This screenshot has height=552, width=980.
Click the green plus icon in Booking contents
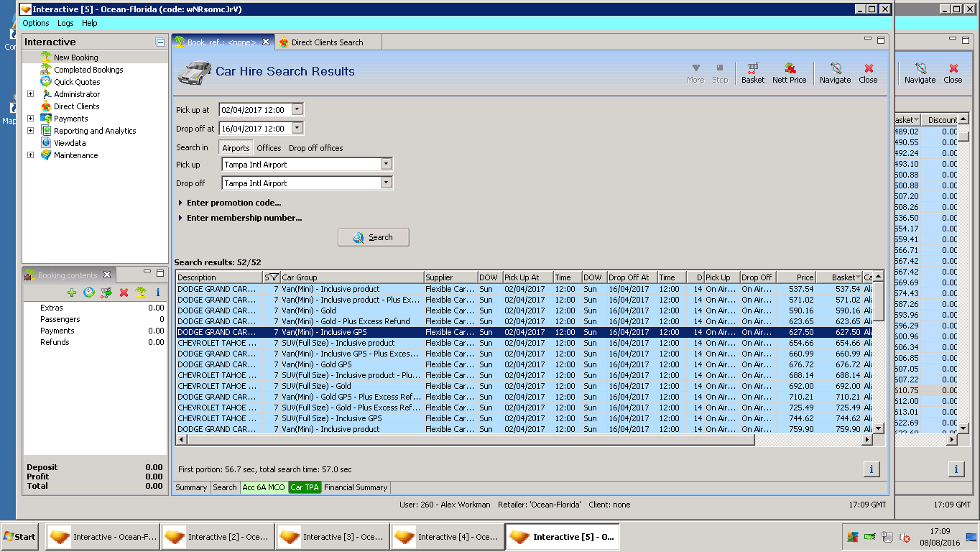72,293
